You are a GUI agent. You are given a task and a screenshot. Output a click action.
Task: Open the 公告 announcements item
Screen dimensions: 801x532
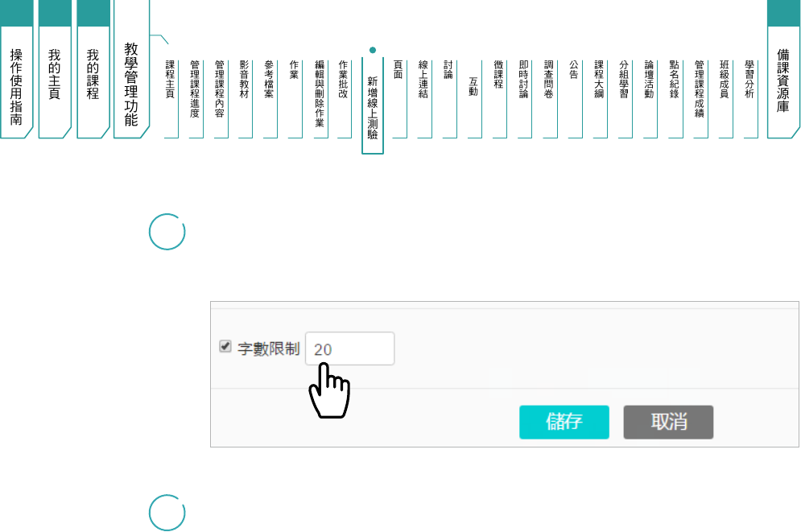point(573,69)
